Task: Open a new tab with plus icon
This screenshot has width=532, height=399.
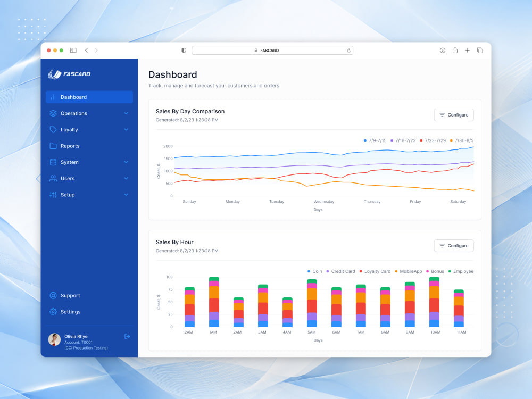Action: tap(468, 50)
